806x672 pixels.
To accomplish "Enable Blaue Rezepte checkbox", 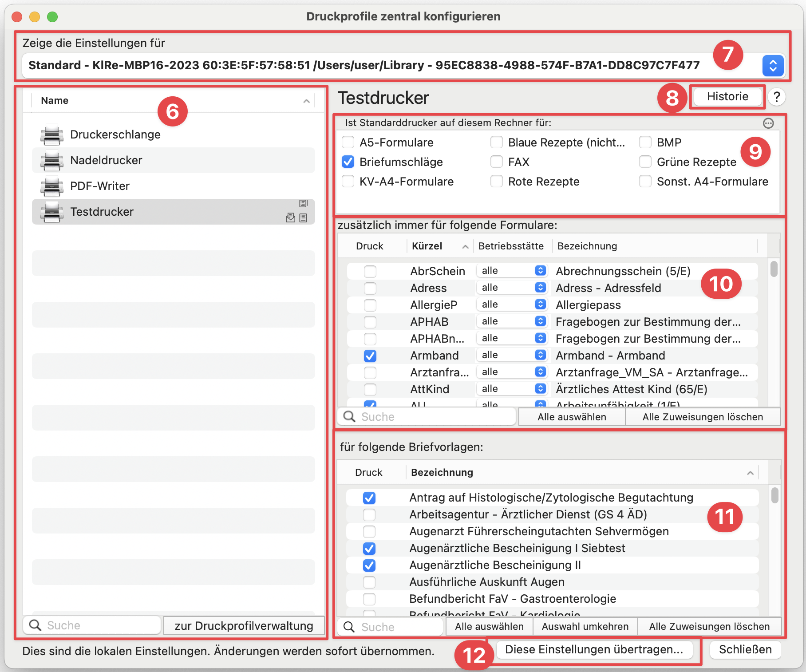I will click(497, 142).
